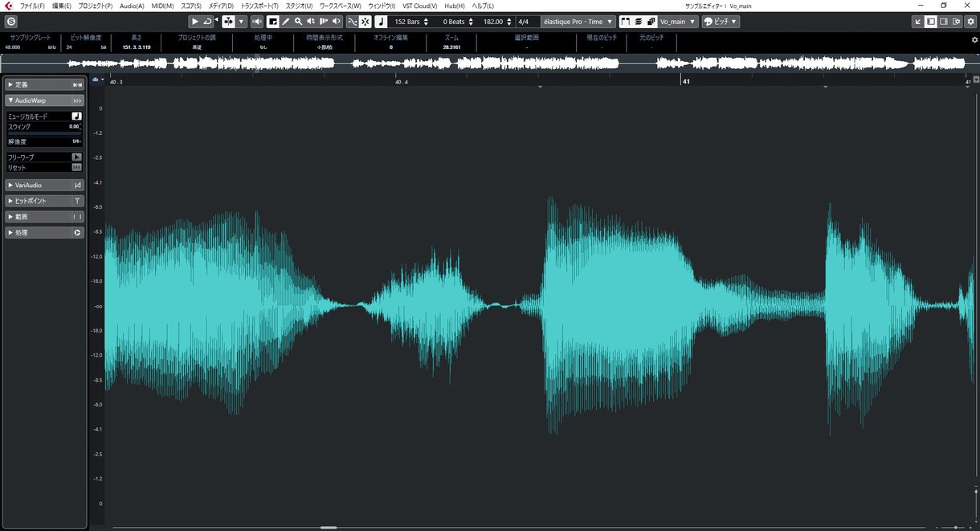Select the pencil draw tool

click(286, 22)
